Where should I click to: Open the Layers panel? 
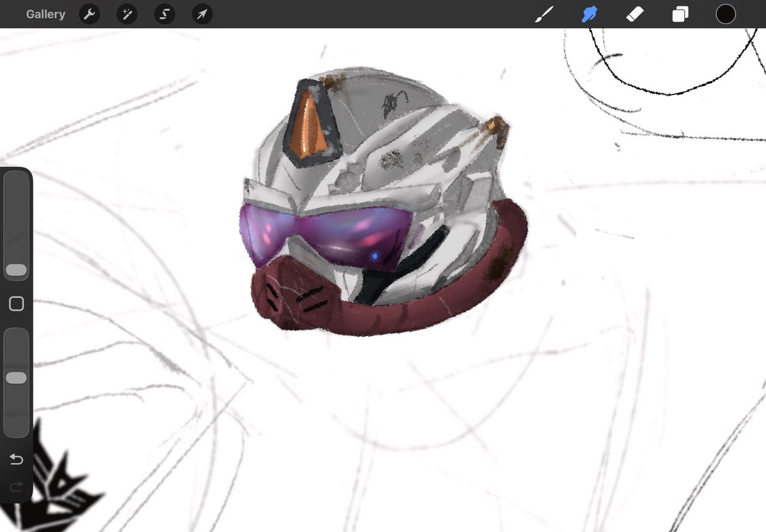(x=680, y=14)
